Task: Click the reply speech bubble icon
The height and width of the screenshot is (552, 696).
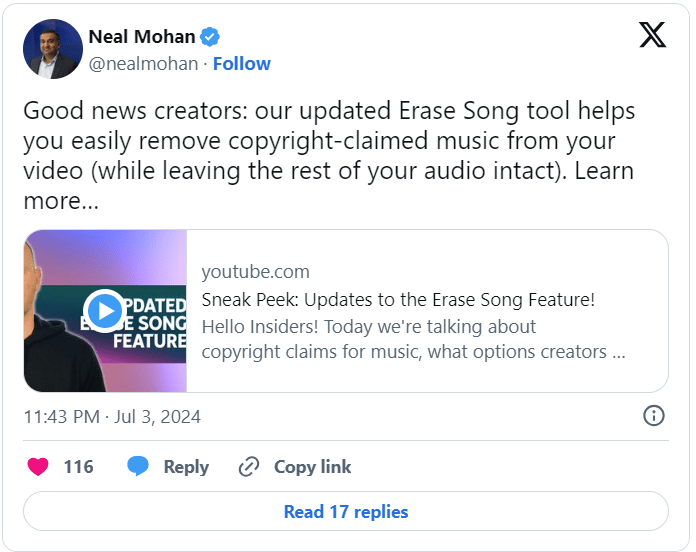Action: tap(138, 467)
